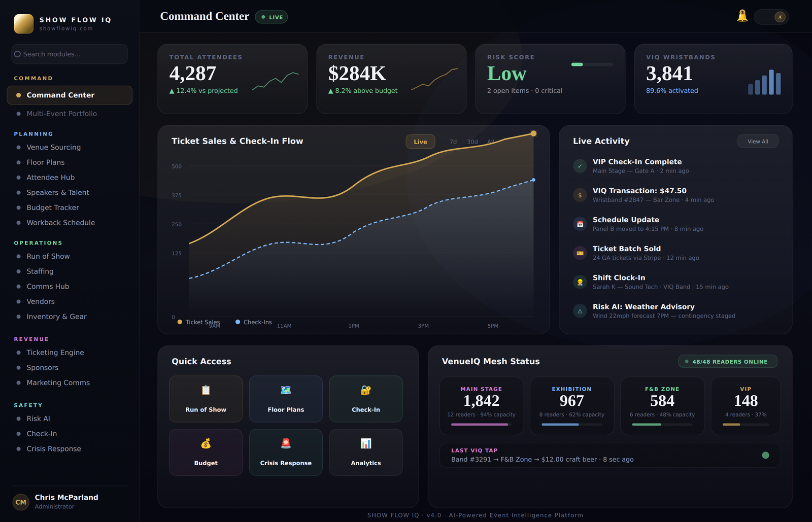Click the notification bell icon
The height and width of the screenshot is (522, 812).
742,16
